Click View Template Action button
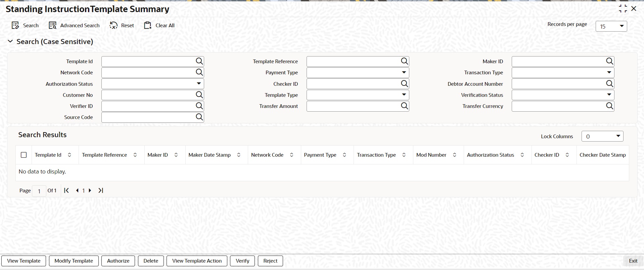The image size is (644, 270). [197, 261]
